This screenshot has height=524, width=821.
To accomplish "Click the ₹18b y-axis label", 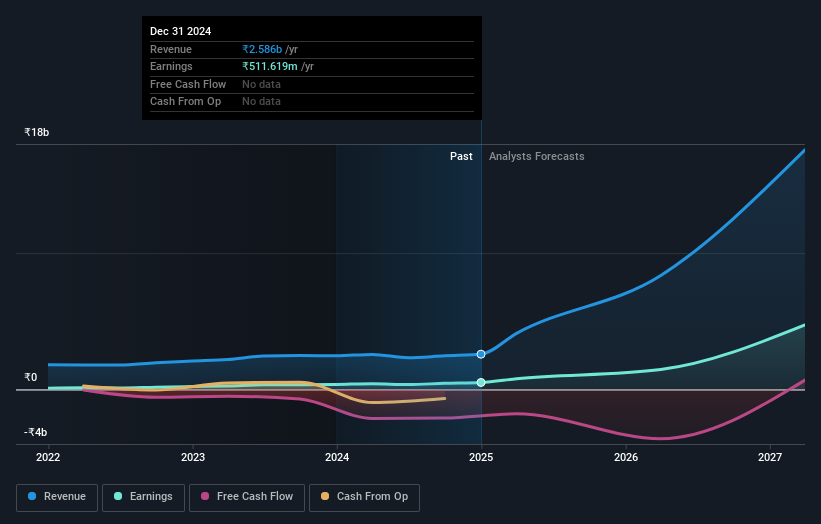I will (37, 132).
